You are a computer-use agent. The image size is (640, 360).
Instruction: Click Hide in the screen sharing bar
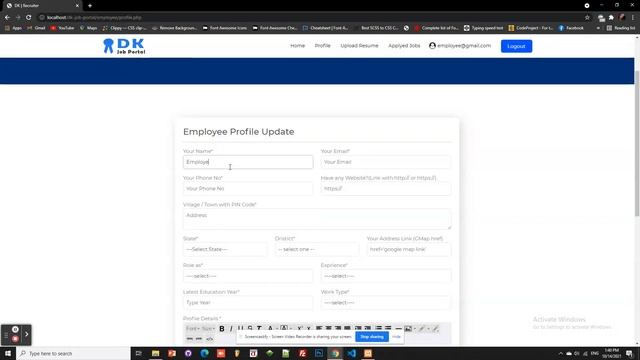click(x=396, y=337)
